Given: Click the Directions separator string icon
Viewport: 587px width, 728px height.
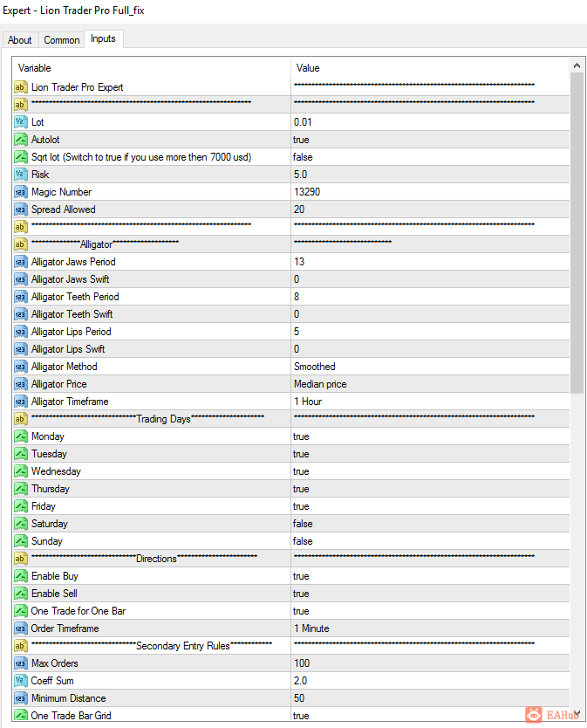Looking at the screenshot, I should (x=20, y=559).
